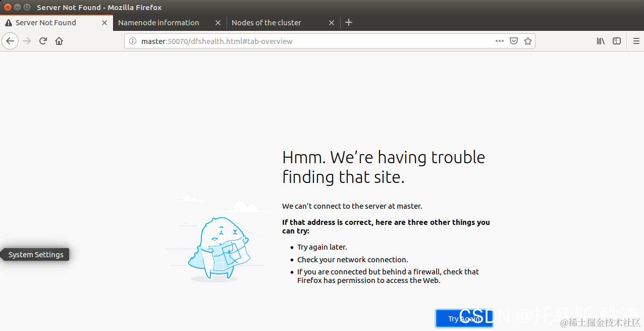This screenshot has height=331, width=644.
Task: Click the forward navigation arrow
Action: coord(27,41)
